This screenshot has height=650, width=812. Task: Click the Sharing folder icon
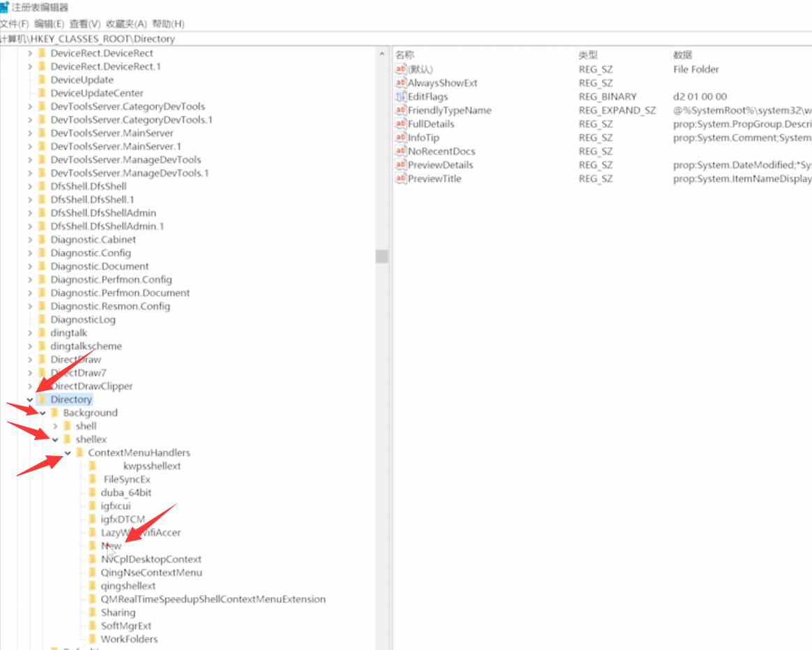[x=93, y=612]
